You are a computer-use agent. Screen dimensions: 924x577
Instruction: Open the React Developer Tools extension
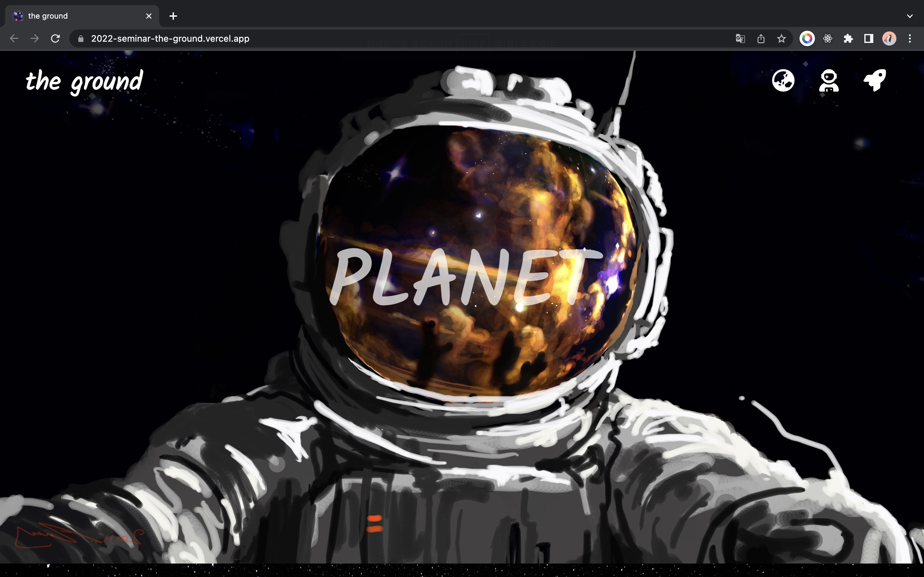click(827, 38)
